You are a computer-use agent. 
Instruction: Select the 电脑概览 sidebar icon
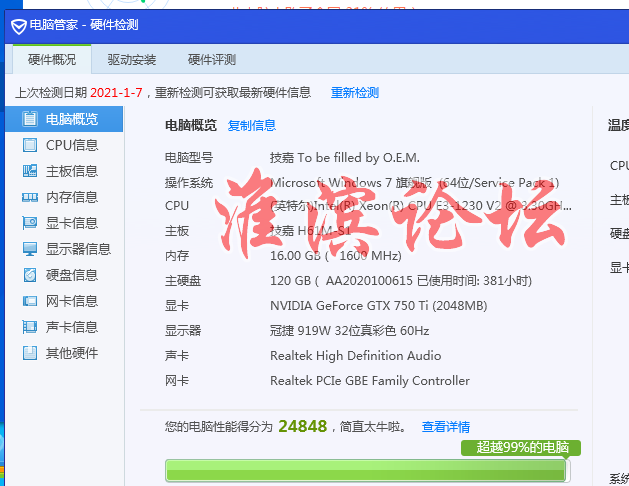tap(30, 119)
